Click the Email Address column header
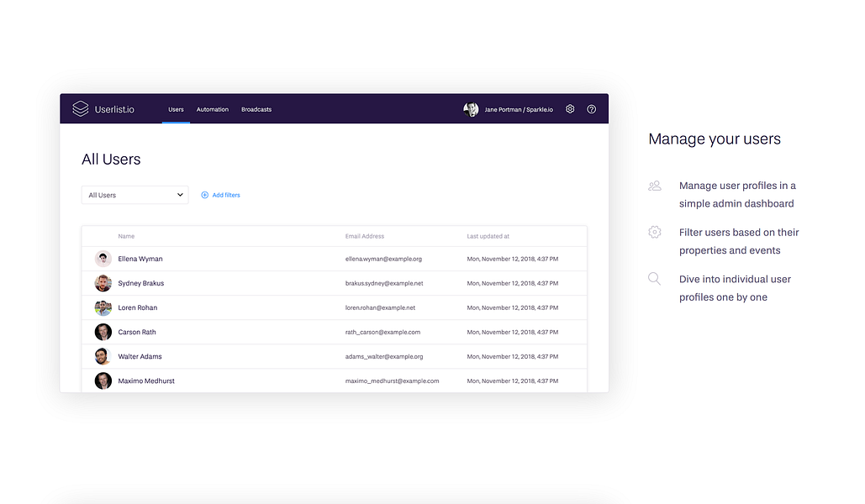Viewport: 865px width, 504px height. pos(365,236)
